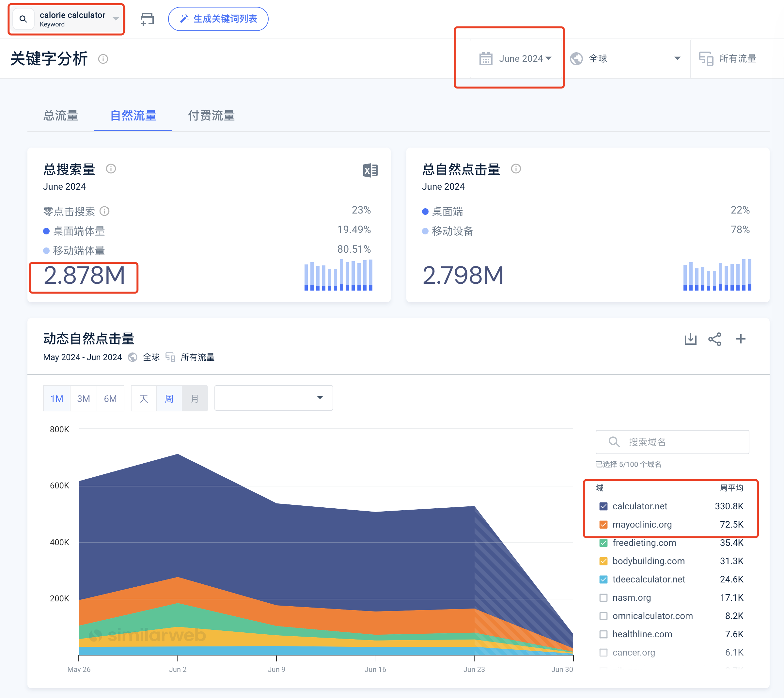
Task: Click the globe icon next to 全球
Action: 576,59
